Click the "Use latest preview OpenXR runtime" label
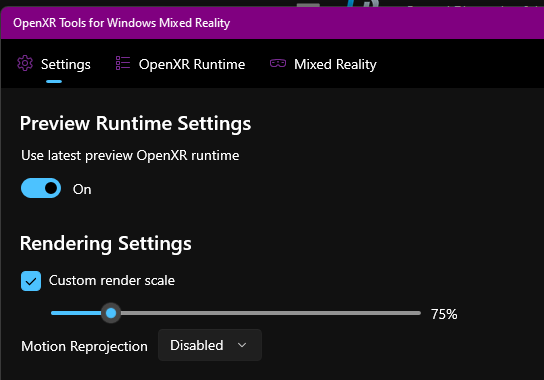This screenshot has width=544, height=380. pos(130,155)
